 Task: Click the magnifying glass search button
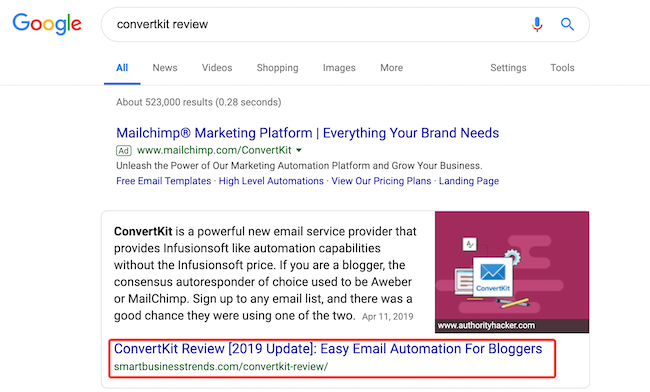tap(567, 24)
